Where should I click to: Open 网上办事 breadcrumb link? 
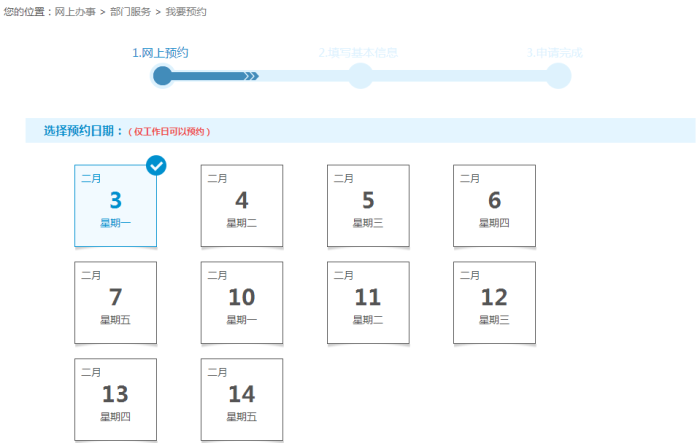[x=76, y=11]
